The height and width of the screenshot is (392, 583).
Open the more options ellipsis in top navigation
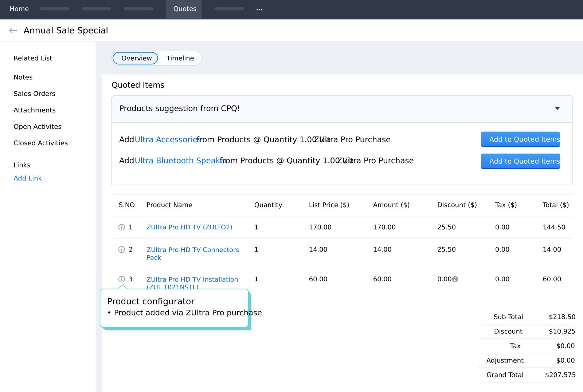pyautogui.click(x=259, y=9)
